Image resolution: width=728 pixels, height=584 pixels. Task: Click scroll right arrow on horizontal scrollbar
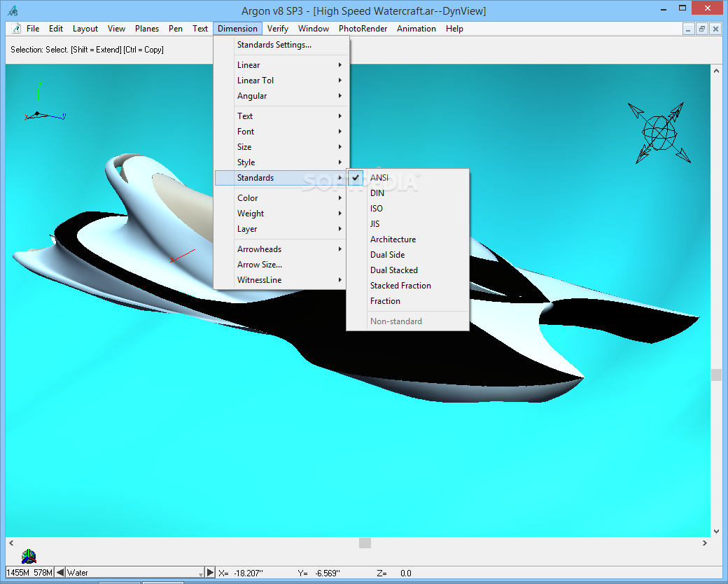pos(705,543)
